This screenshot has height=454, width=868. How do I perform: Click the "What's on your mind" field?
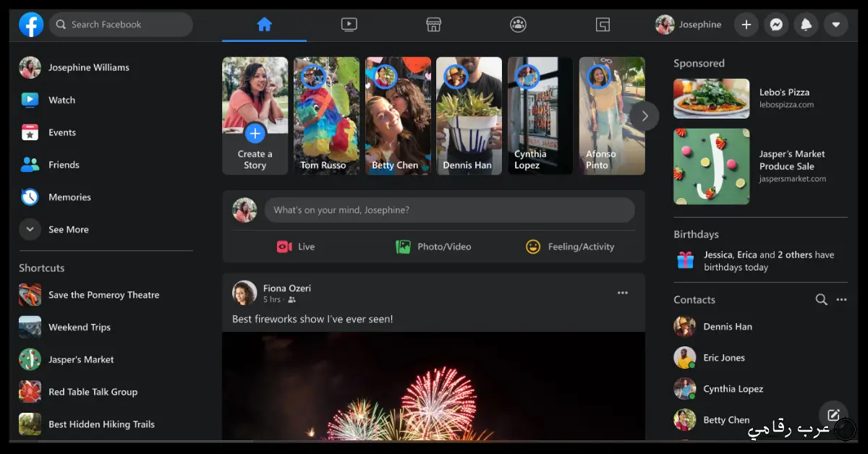(x=448, y=210)
